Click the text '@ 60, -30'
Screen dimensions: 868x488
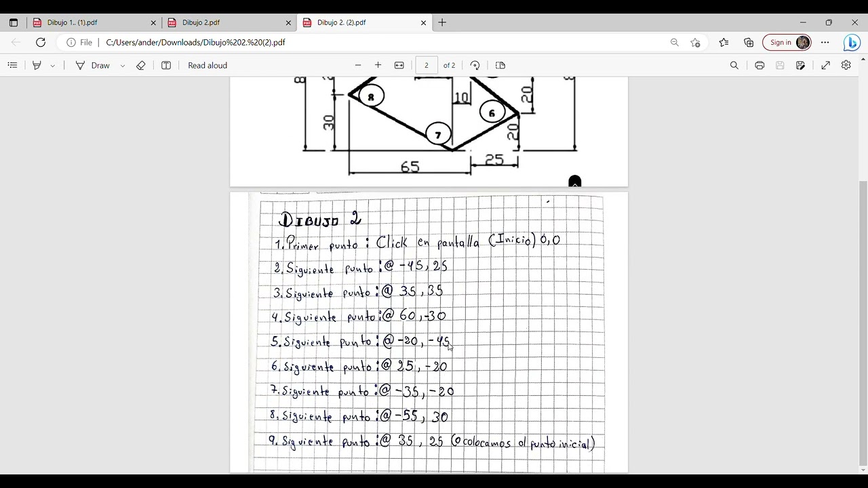413,316
